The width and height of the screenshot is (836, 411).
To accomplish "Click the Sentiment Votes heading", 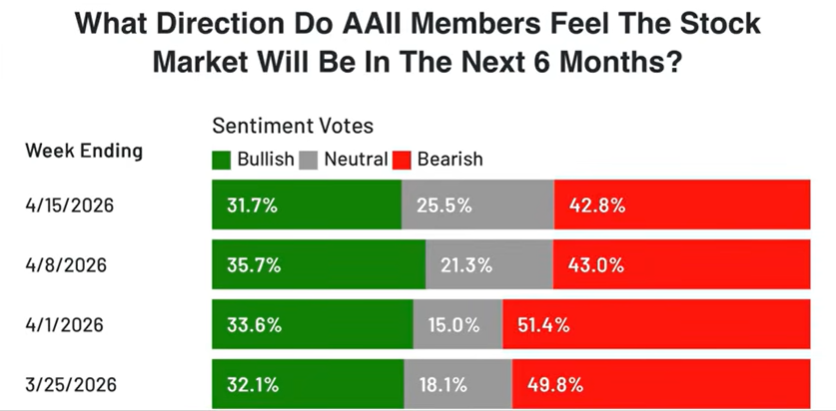I will click(292, 127).
